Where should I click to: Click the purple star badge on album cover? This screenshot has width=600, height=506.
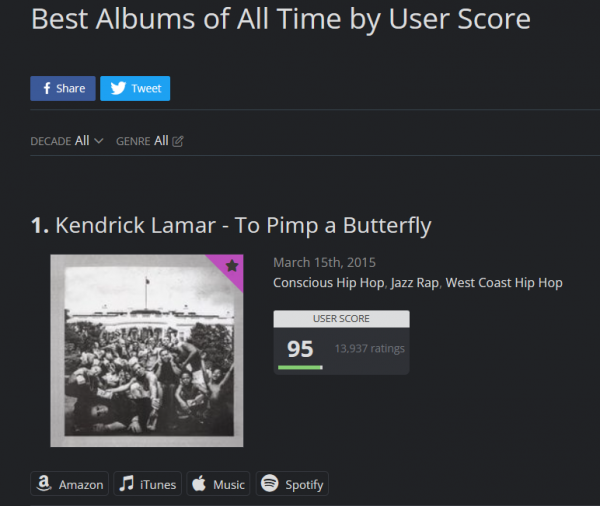231,266
